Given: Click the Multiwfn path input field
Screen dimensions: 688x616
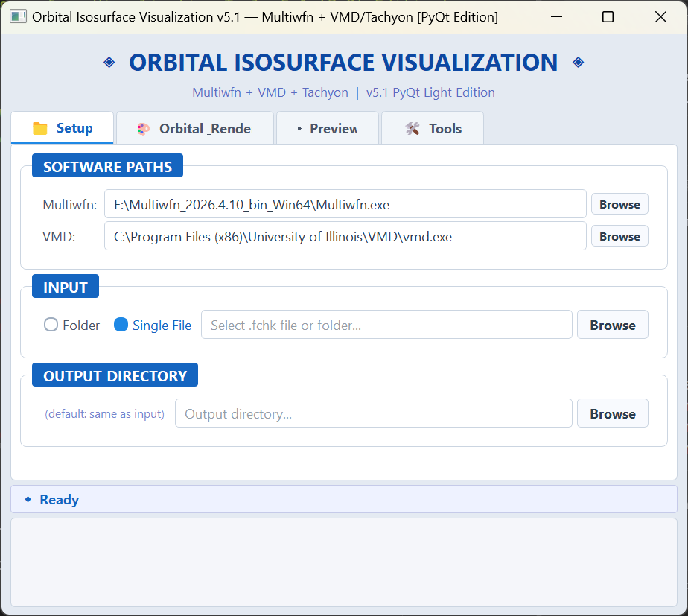Looking at the screenshot, I should pyautogui.click(x=345, y=204).
